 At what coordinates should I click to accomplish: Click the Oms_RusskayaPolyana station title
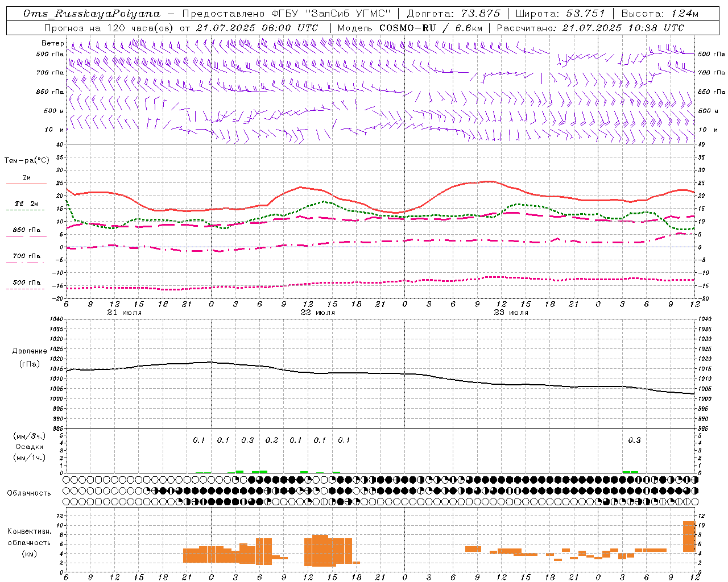point(92,14)
